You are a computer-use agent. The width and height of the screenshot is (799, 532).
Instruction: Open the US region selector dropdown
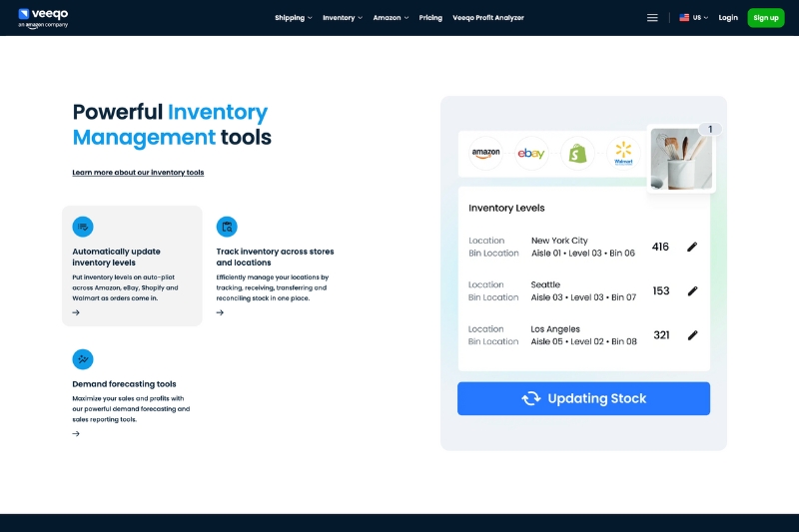[694, 17]
